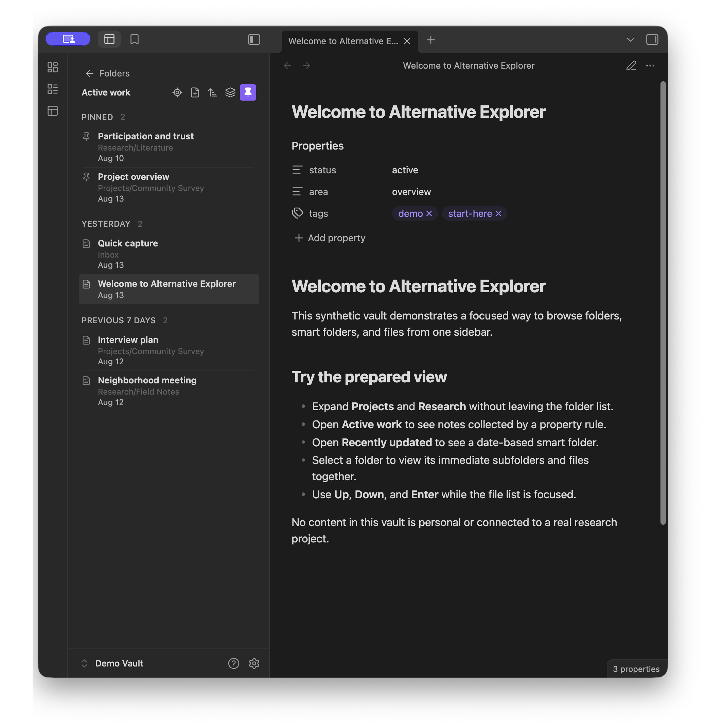
Task: Open Project overview pinned note
Action: pyautogui.click(x=169, y=188)
